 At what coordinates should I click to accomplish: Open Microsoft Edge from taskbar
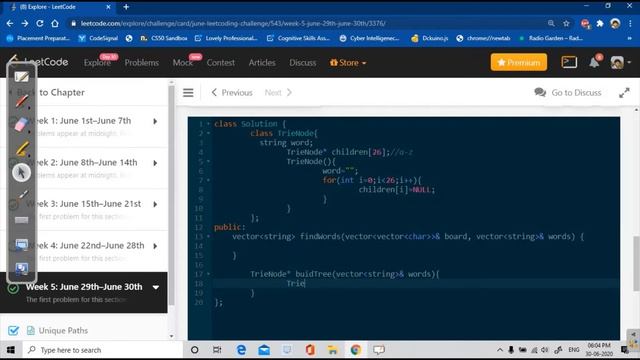pyautogui.click(x=241, y=350)
